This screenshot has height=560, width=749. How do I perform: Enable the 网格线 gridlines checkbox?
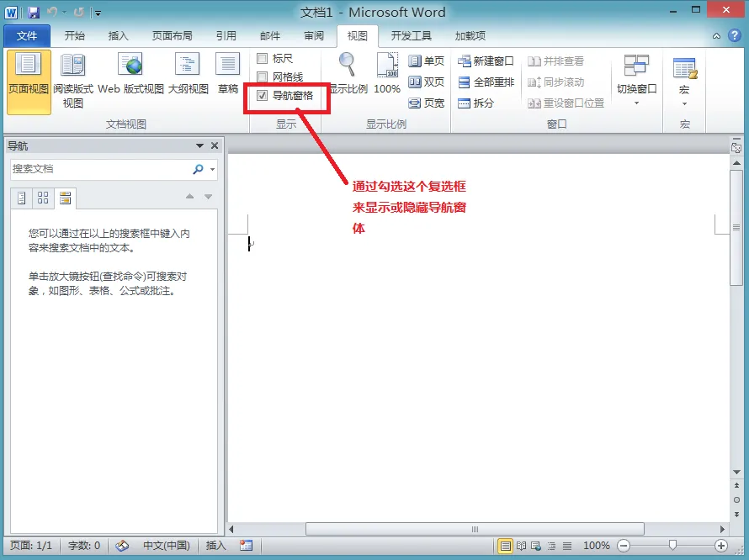click(263, 77)
